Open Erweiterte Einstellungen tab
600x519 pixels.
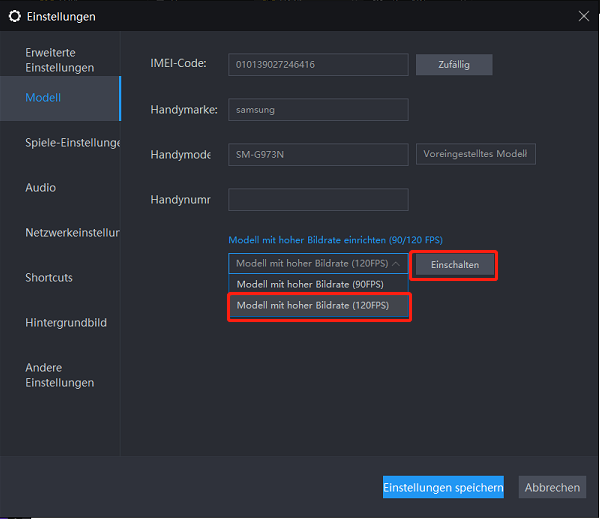[60, 60]
